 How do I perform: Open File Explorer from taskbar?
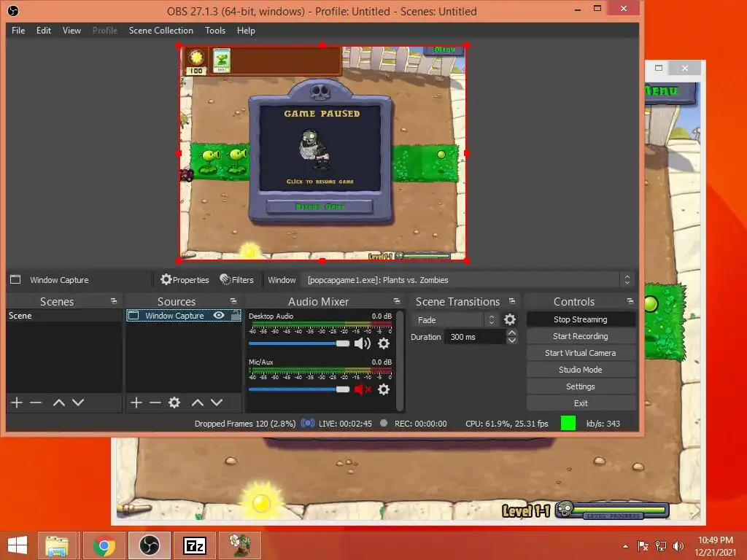coord(57,545)
